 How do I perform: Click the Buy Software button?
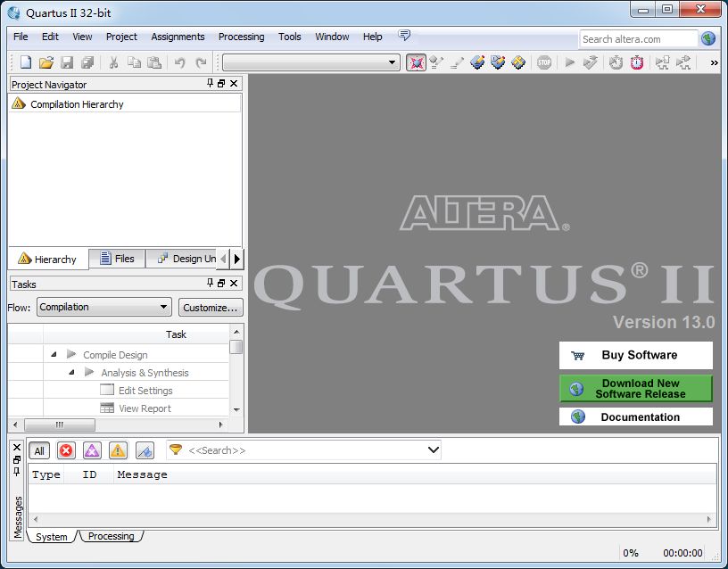(x=635, y=356)
